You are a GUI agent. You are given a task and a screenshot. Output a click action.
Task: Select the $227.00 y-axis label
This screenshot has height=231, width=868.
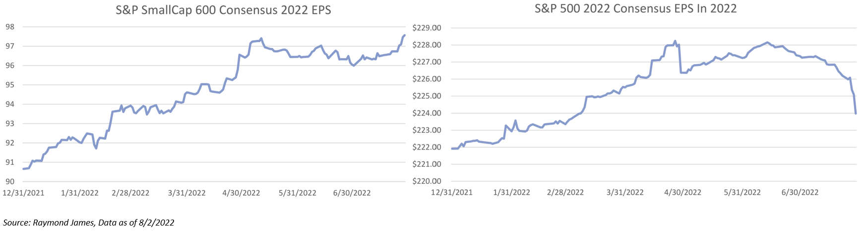click(427, 62)
